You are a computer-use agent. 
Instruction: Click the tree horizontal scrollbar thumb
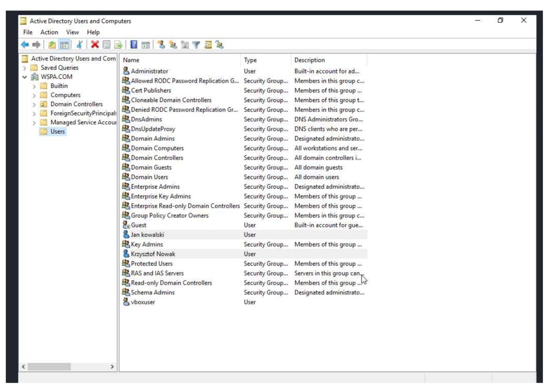point(49,367)
